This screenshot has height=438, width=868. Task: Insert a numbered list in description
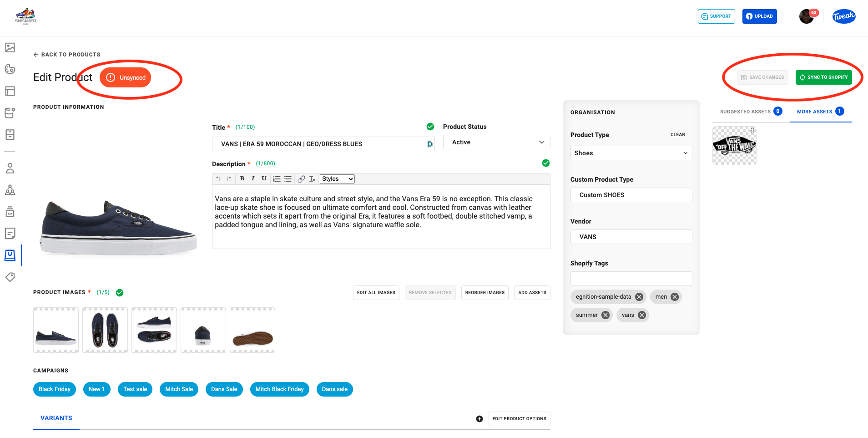(x=277, y=179)
